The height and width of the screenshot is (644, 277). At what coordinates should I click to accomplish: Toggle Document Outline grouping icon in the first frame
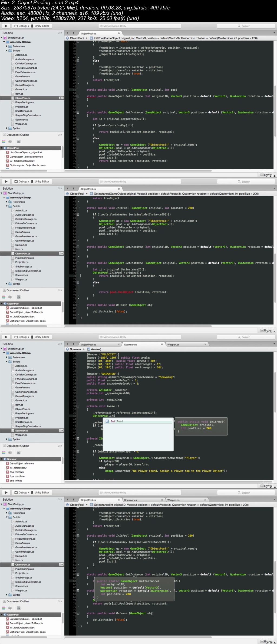click(x=4, y=141)
